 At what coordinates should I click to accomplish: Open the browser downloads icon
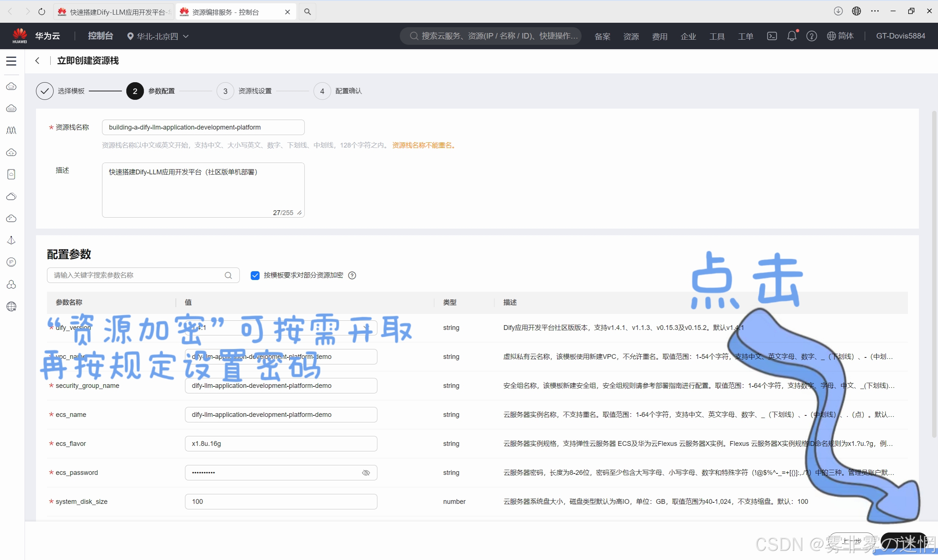point(838,11)
